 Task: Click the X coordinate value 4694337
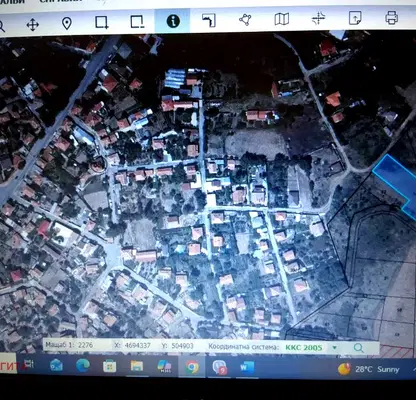[x=137, y=345]
